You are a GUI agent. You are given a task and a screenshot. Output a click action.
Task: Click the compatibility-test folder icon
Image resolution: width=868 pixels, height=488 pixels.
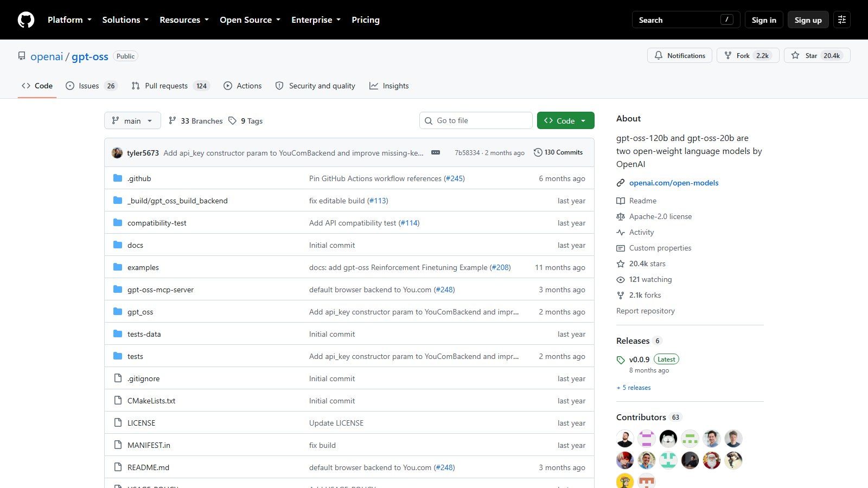tap(118, 222)
